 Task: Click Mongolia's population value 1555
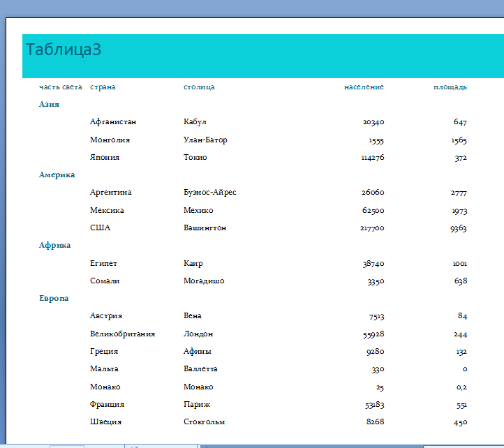pyautogui.click(x=376, y=140)
